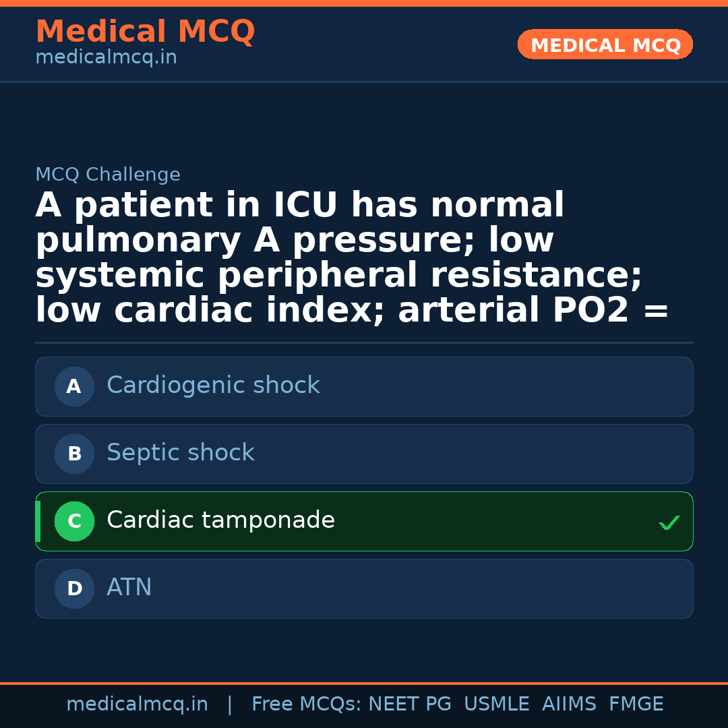
Task: Click the MCQ Challenge label
Action: (x=108, y=175)
